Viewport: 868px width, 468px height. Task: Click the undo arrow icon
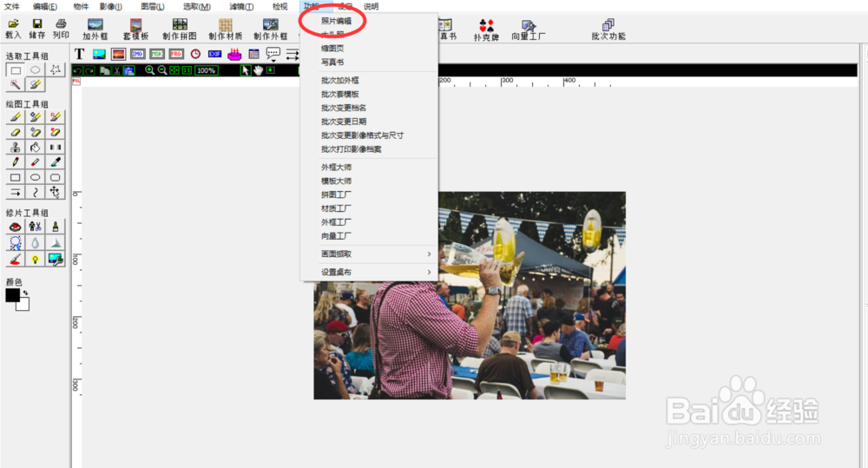77,70
